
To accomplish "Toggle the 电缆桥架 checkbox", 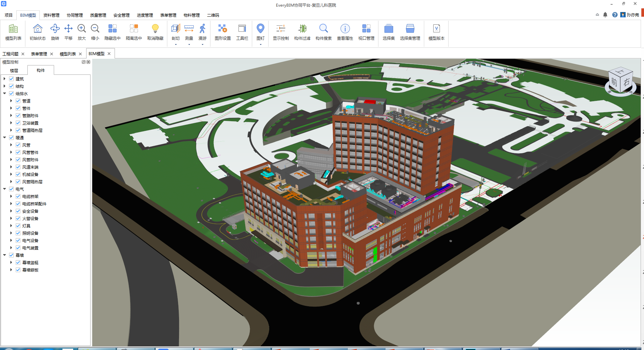I will point(18,196).
